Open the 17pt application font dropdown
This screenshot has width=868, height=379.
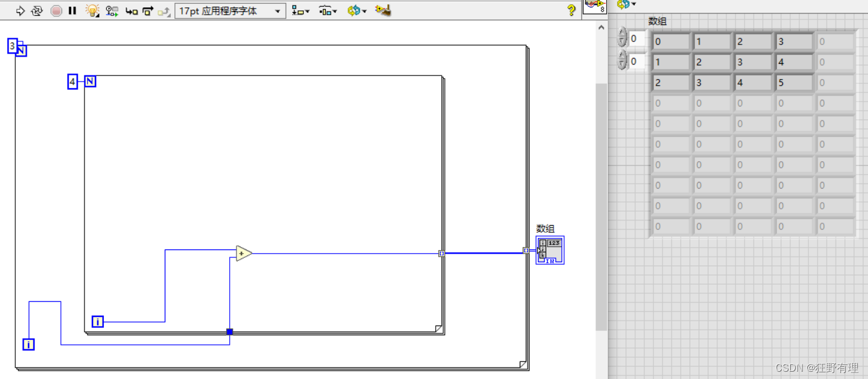[x=230, y=11]
